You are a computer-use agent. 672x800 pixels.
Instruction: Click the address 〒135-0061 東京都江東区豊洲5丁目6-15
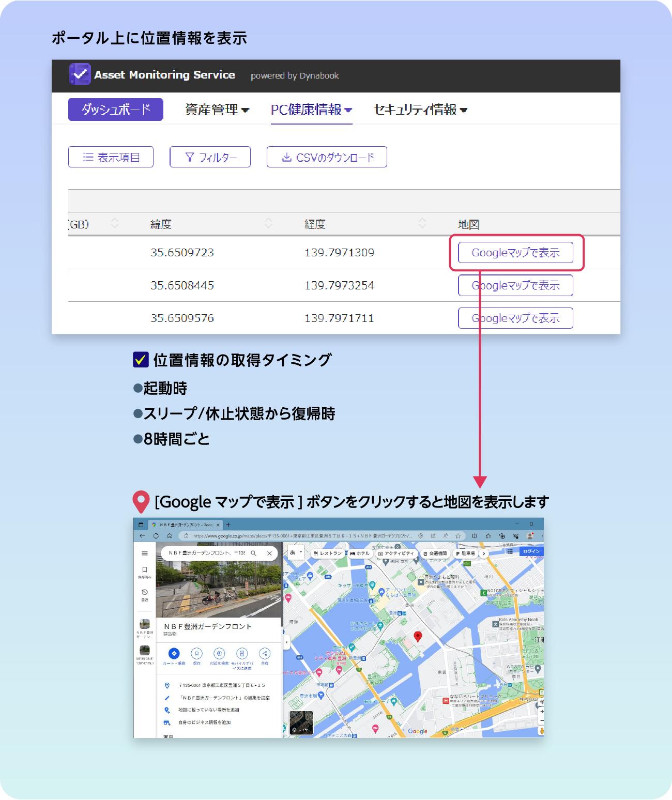(x=221, y=685)
